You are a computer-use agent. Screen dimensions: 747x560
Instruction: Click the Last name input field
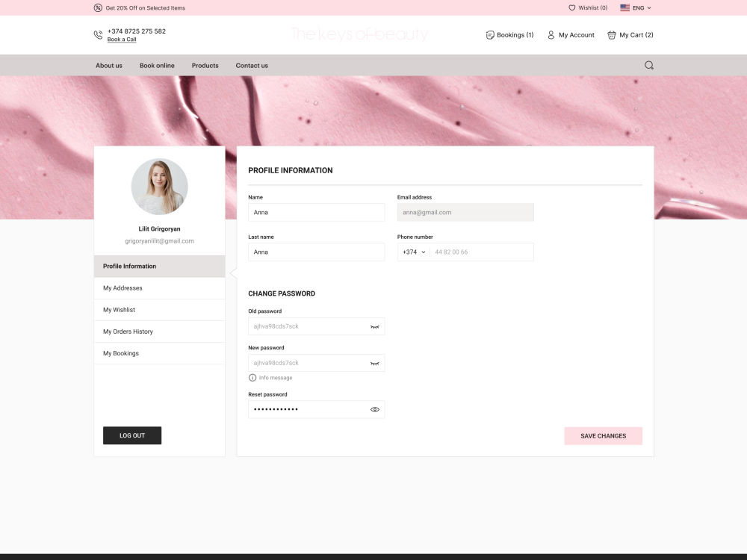[316, 252]
